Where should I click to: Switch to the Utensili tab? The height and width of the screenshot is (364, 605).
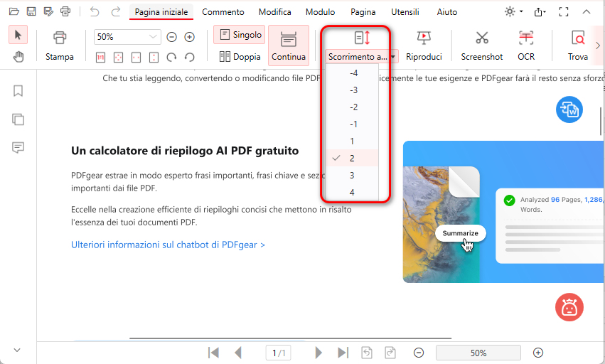(x=405, y=12)
